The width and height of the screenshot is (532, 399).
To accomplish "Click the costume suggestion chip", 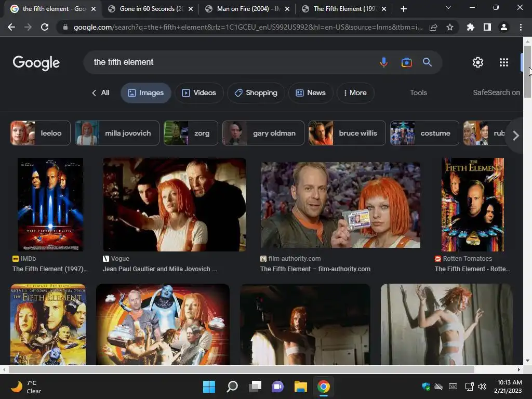I will (x=424, y=133).
